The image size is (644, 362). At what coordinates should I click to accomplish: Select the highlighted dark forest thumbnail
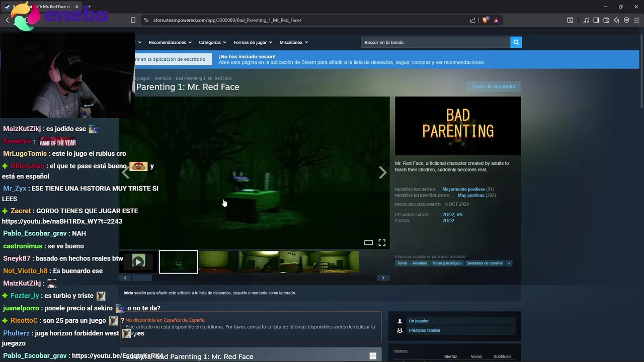point(178,261)
